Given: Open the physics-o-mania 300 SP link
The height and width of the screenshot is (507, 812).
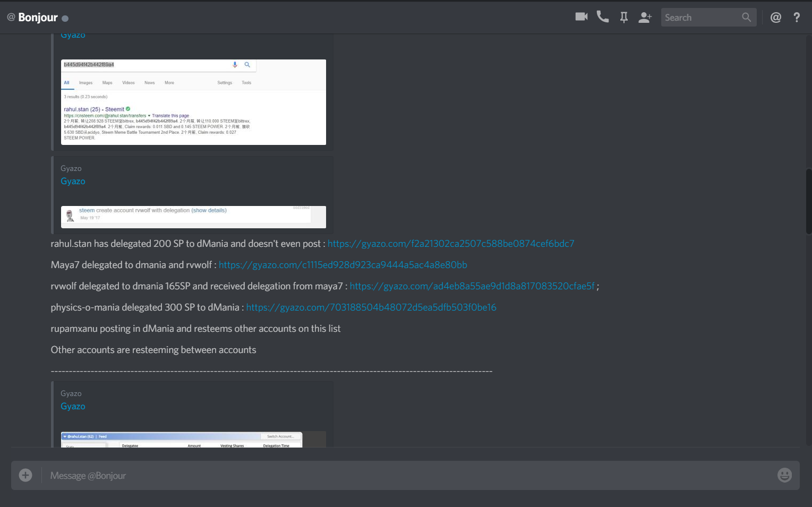Looking at the screenshot, I should 372,307.
